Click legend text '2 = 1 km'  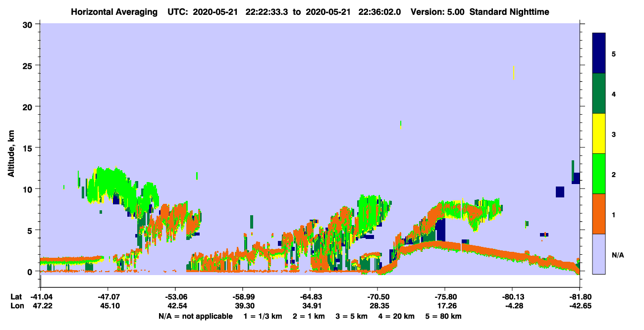pos(309,316)
